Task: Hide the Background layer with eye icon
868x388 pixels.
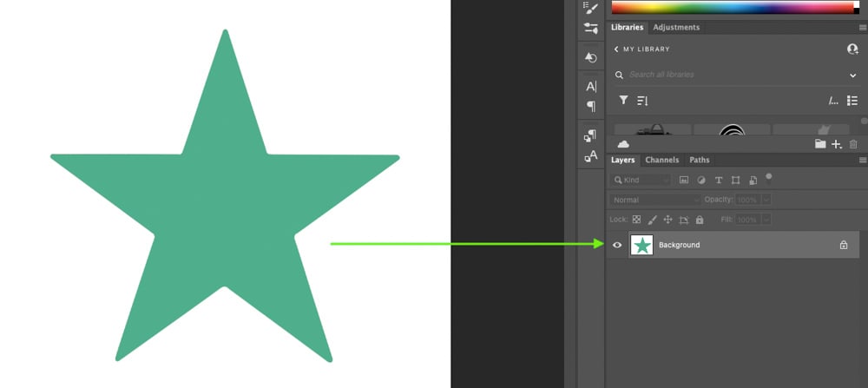Action: click(617, 245)
